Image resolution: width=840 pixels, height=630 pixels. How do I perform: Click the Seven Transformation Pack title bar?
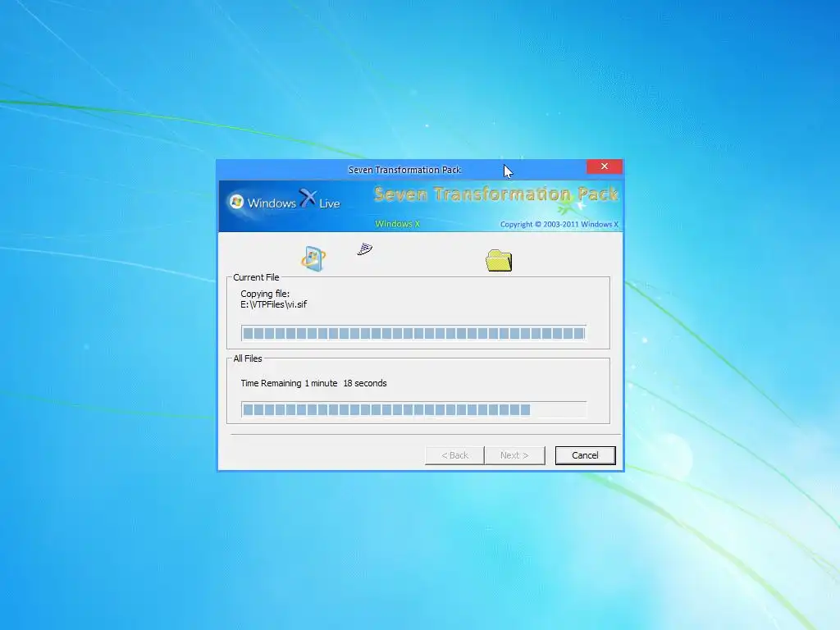click(x=404, y=170)
